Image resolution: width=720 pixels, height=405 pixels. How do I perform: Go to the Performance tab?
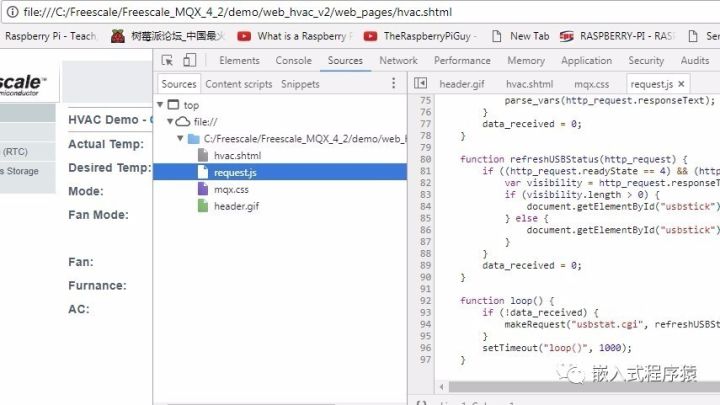[x=462, y=61]
